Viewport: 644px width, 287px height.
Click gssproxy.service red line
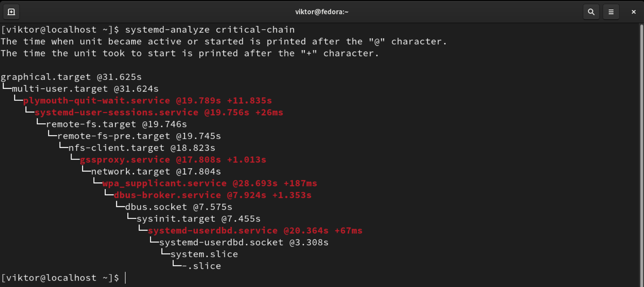pos(173,160)
